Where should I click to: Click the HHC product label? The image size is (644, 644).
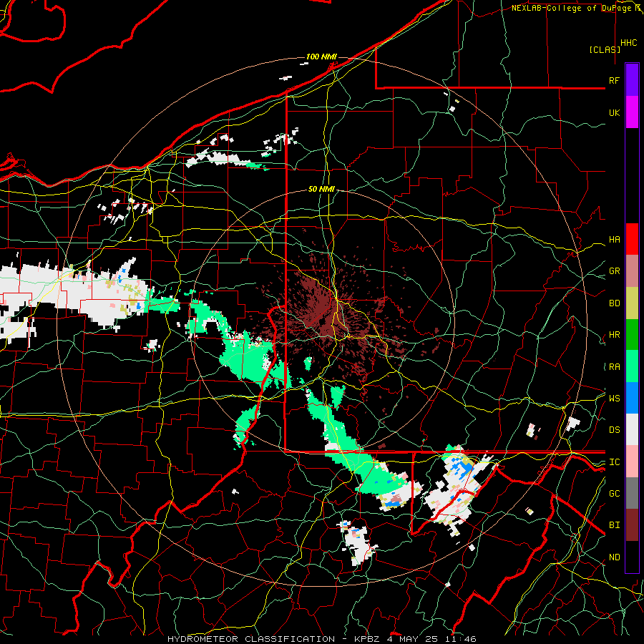click(x=629, y=43)
